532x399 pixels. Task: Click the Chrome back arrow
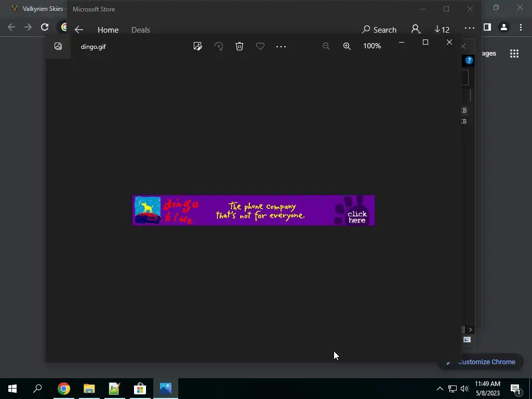11,27
